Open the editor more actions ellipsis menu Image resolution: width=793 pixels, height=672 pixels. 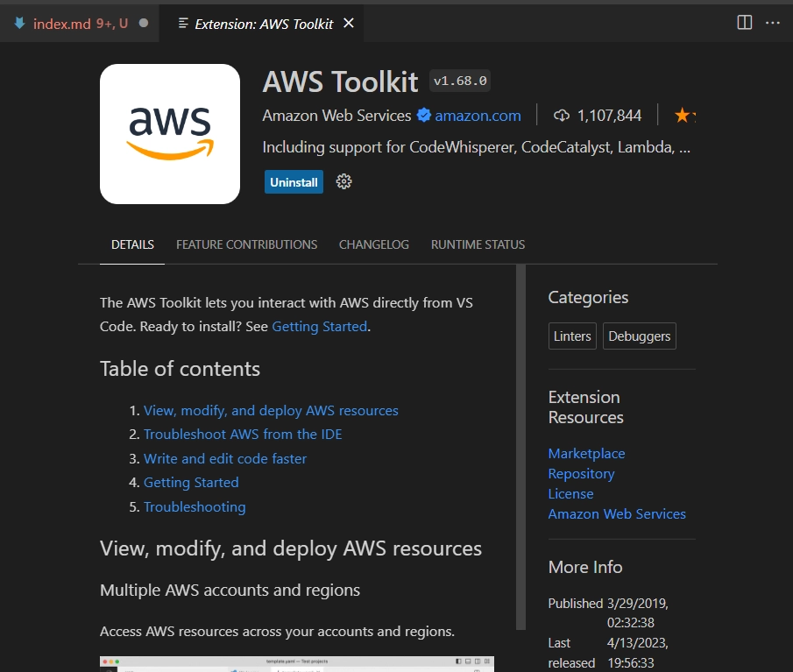772,23
